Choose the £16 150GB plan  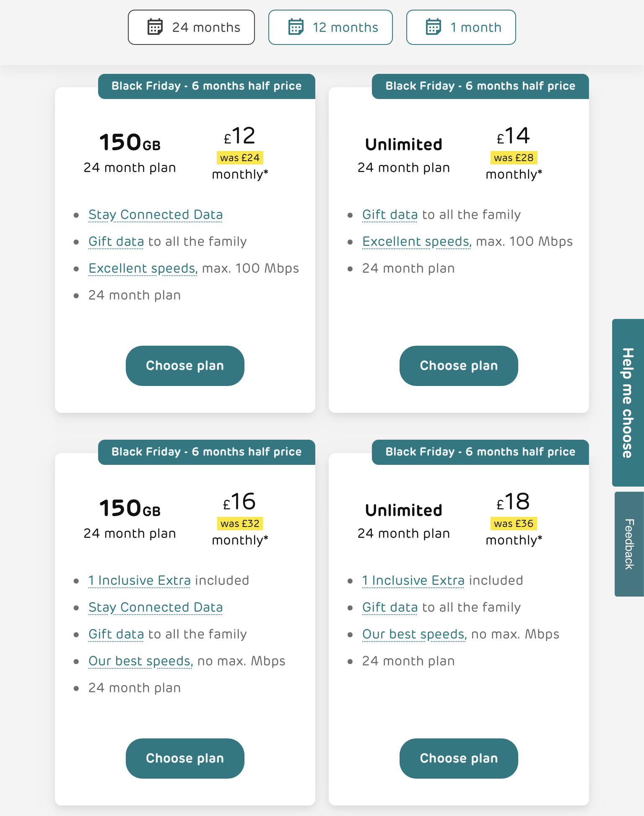(x=185, y=758)
